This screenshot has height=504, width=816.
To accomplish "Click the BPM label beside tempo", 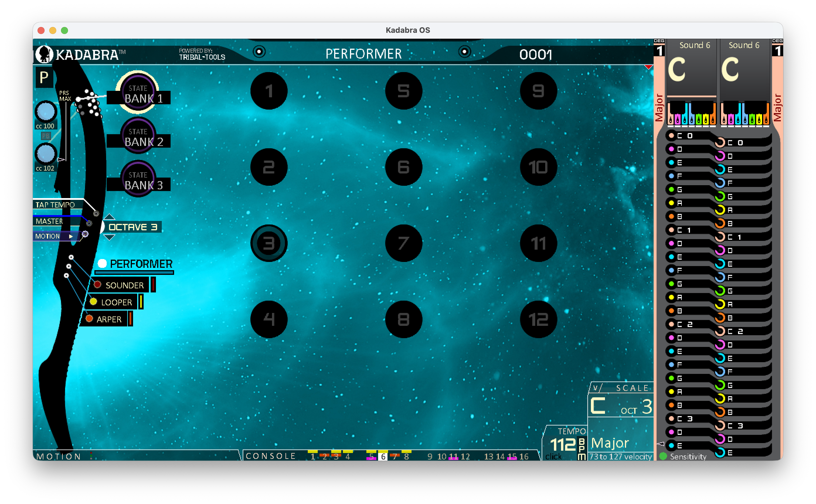I will coord(581,449).
